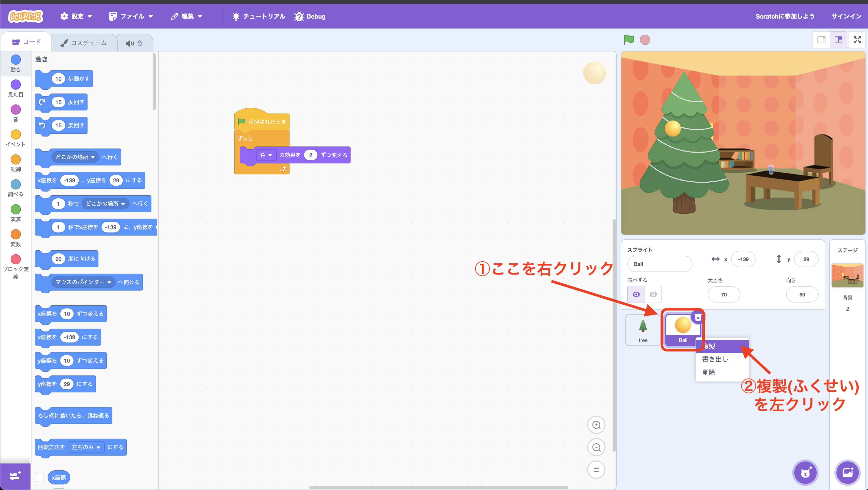The width and height of the screenshot is (868, 490).
Task: Add a new sprite with the cat button
Action: (805, 472)
